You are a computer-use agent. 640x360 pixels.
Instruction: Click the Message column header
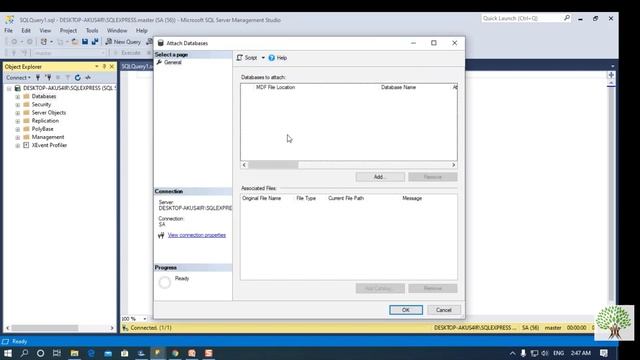[412, 198]
